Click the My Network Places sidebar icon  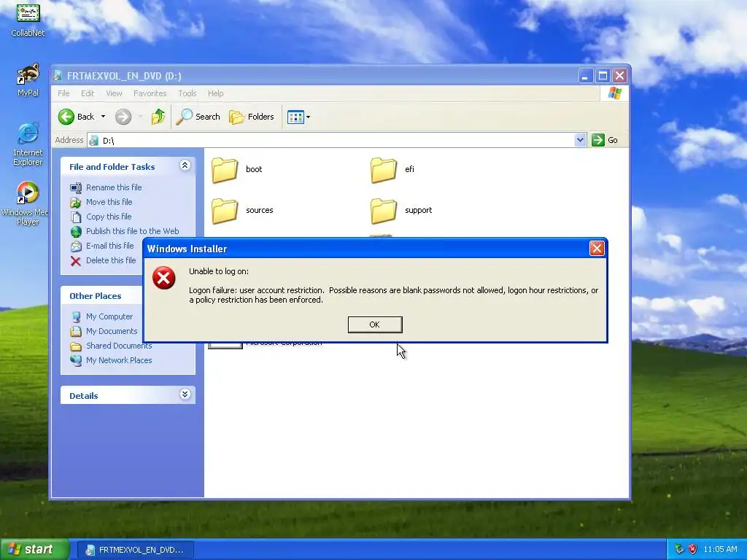[76, 360]
